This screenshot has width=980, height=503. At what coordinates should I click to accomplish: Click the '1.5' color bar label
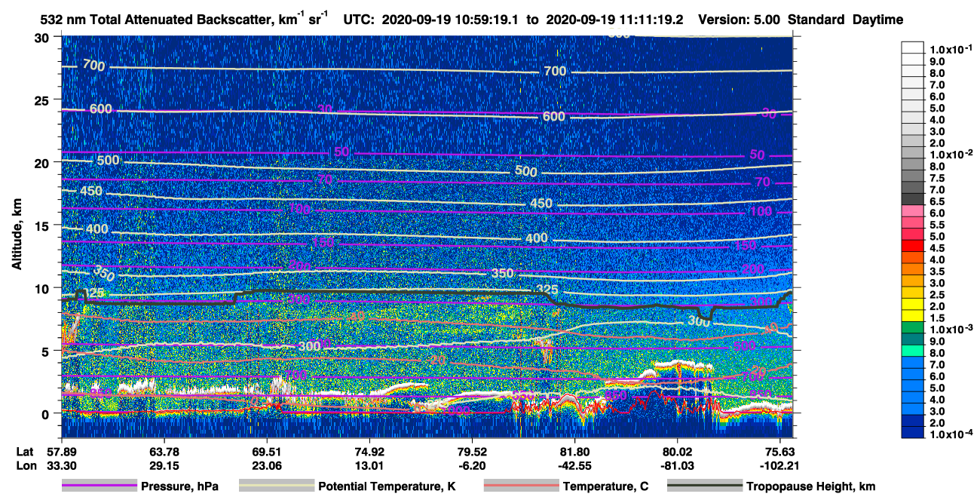938,318
